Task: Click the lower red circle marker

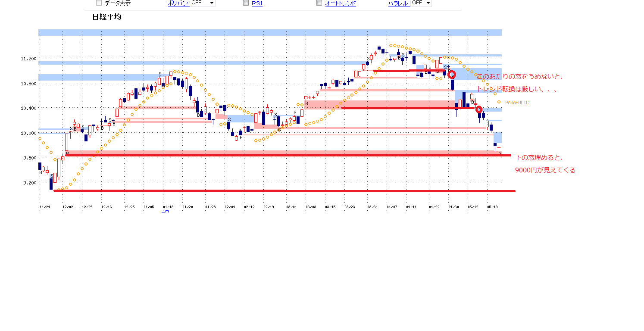Action: pos(478,109)
